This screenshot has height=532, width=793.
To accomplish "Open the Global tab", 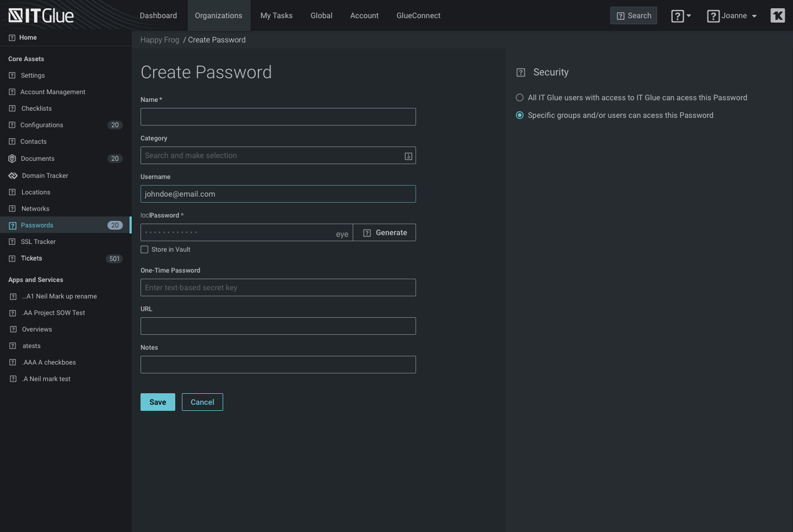I will point(322,15).
